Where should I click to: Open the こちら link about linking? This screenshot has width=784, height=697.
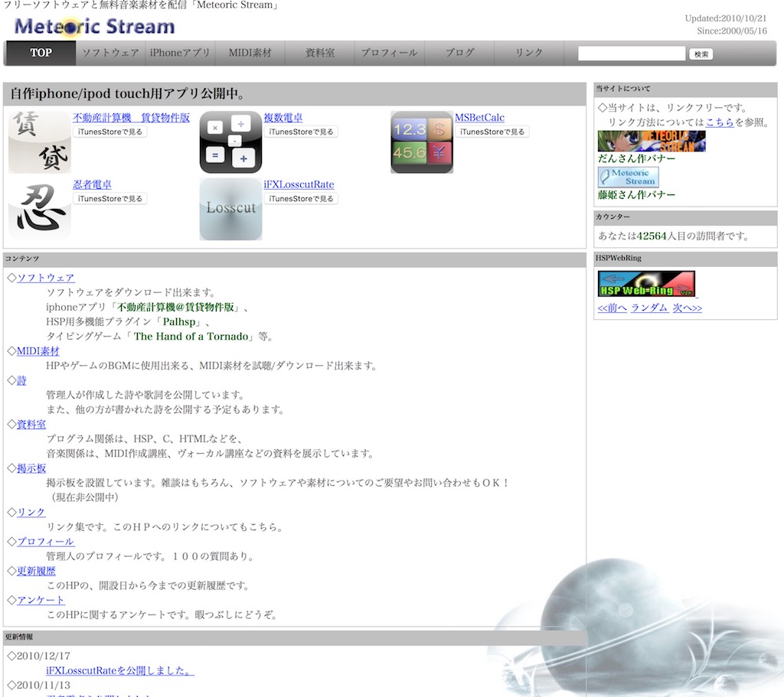coord(720,122)
